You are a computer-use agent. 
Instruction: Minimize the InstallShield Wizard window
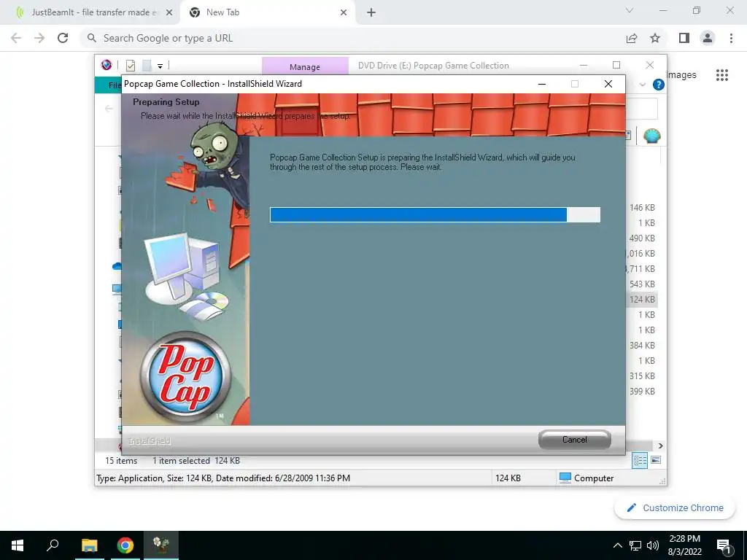(542, 84)
